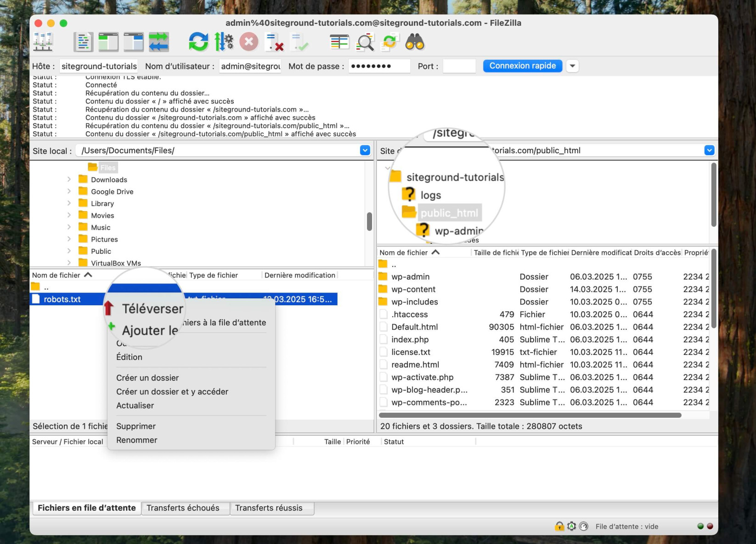
Task: Reconnect to last server icon
Action: [x=300, y=42]
